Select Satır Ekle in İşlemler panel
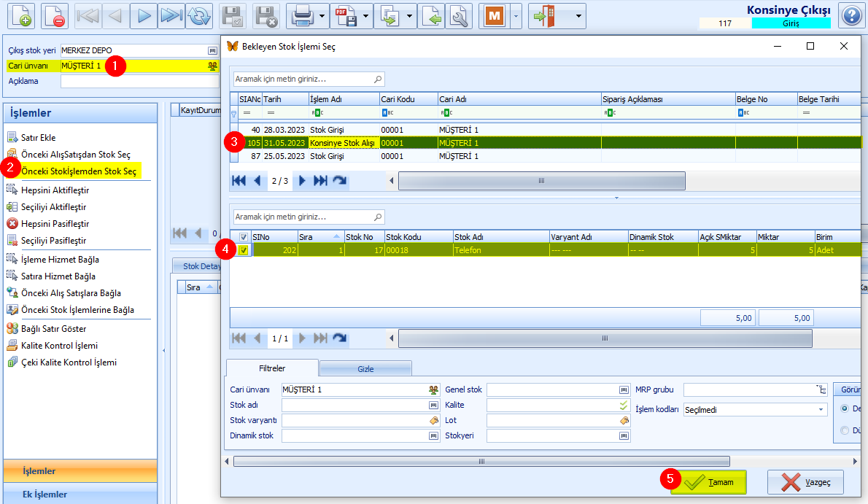This screenshot has width=868, height=504. [38, 137]
